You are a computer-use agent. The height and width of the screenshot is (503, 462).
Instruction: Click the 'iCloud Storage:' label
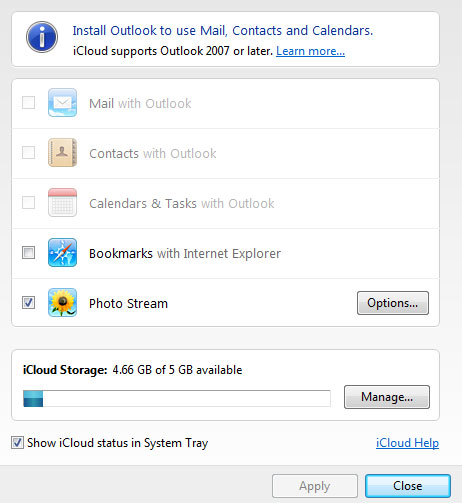(65, 370)
